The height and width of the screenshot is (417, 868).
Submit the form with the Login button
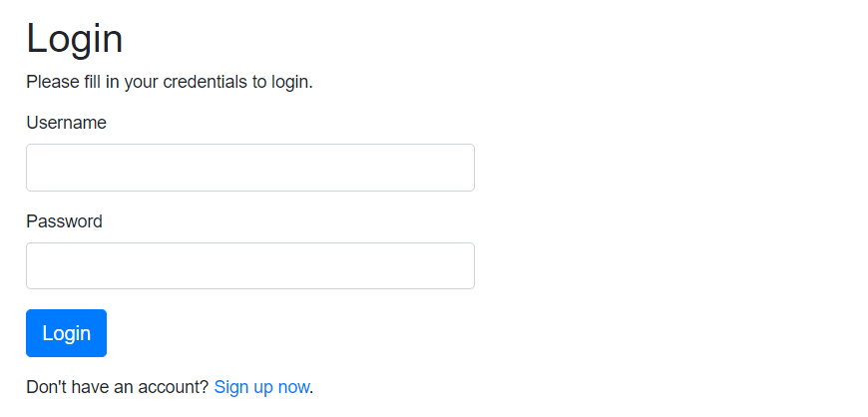tap(66, 333)
